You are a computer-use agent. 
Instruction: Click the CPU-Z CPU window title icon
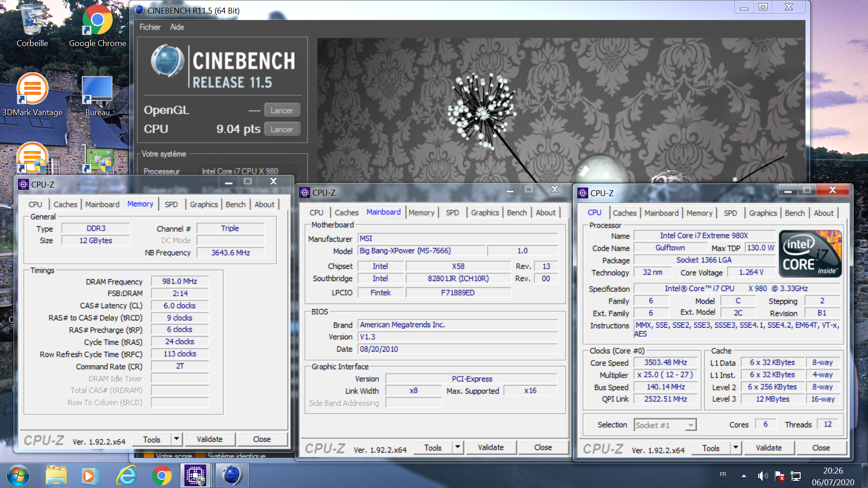583,193
